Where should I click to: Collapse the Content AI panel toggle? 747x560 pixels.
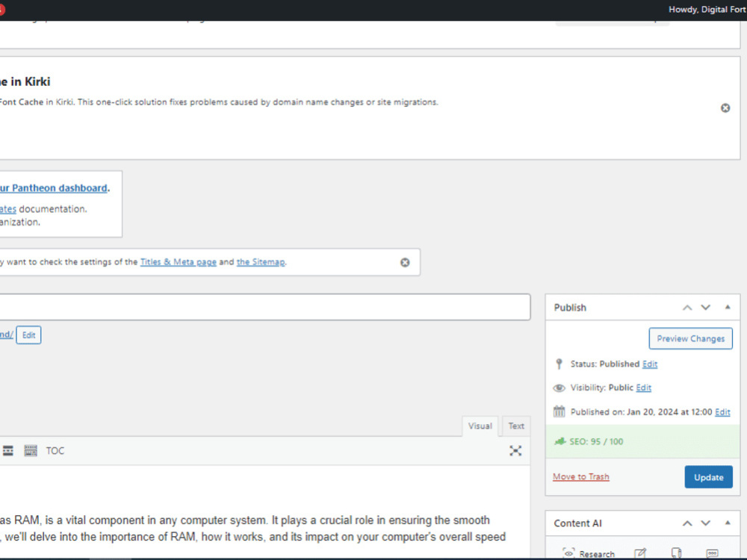(x=728, y=523)
